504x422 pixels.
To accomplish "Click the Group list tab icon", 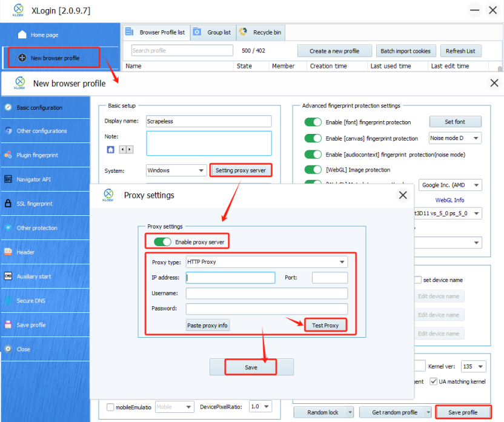I will [x=197, y=32].
